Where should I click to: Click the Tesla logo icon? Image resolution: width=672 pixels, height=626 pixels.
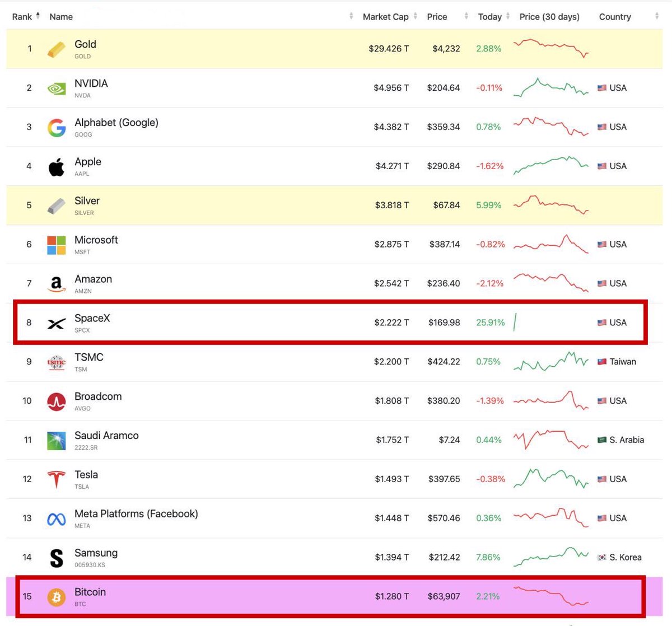[x=56, y=480]
